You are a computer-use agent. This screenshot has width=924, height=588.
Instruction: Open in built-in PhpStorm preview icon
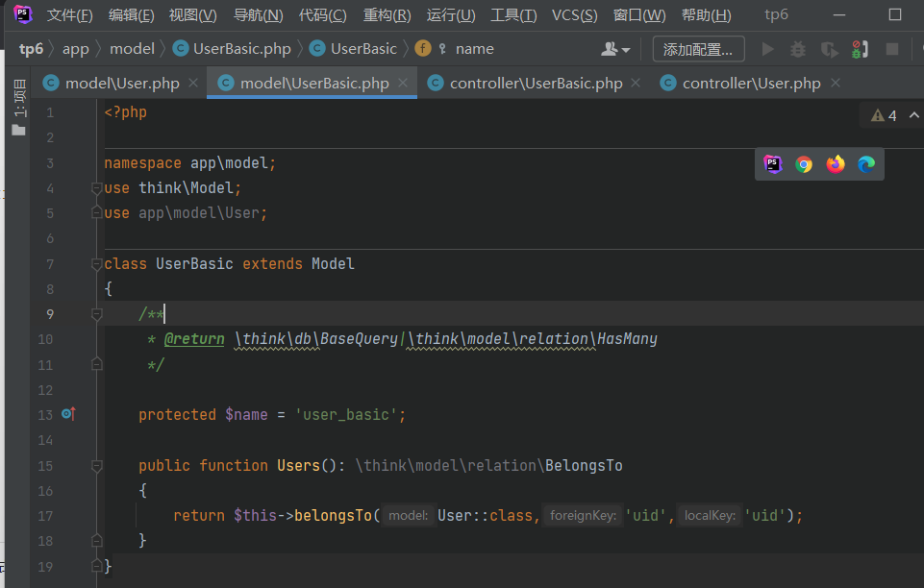[772, 164]
